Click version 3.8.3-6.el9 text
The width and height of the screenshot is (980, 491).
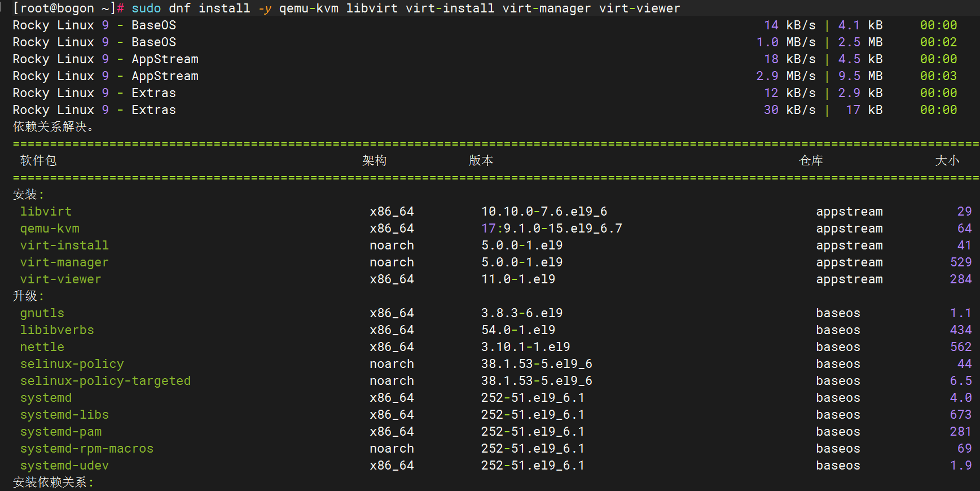pyautogui.click(x=522, y=313)
